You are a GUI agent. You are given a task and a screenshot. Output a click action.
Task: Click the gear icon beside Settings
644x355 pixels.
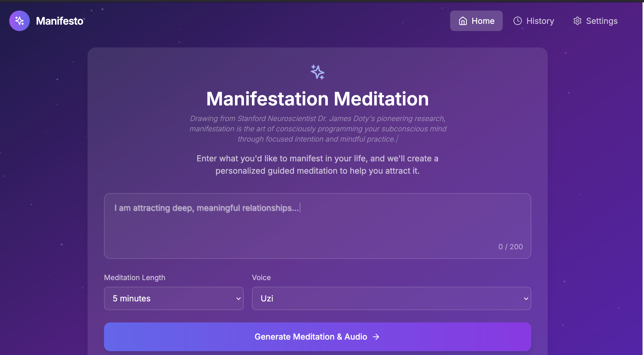pyautogui.click(x=577, y=21)
